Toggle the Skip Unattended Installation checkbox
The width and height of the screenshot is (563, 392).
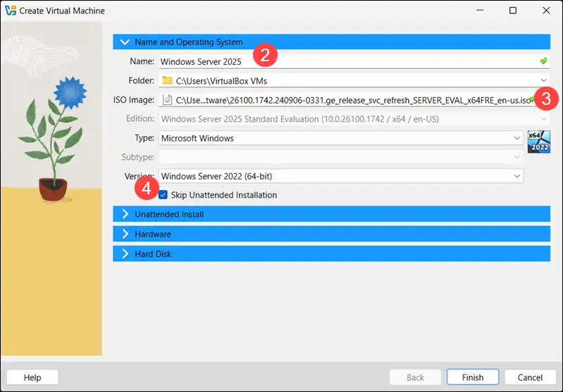(163, 195)
